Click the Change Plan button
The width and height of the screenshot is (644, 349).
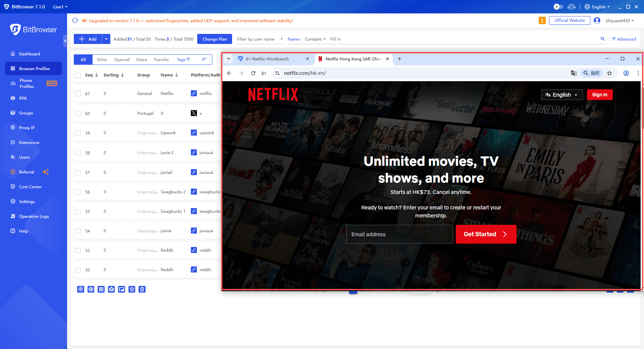click(x=215, y=39)
